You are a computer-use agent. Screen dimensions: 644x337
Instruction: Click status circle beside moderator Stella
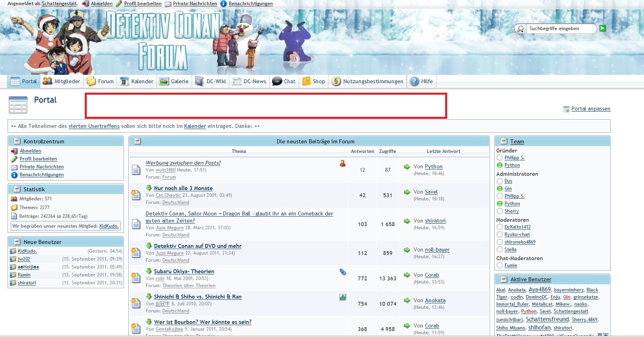tap(500, 249)
